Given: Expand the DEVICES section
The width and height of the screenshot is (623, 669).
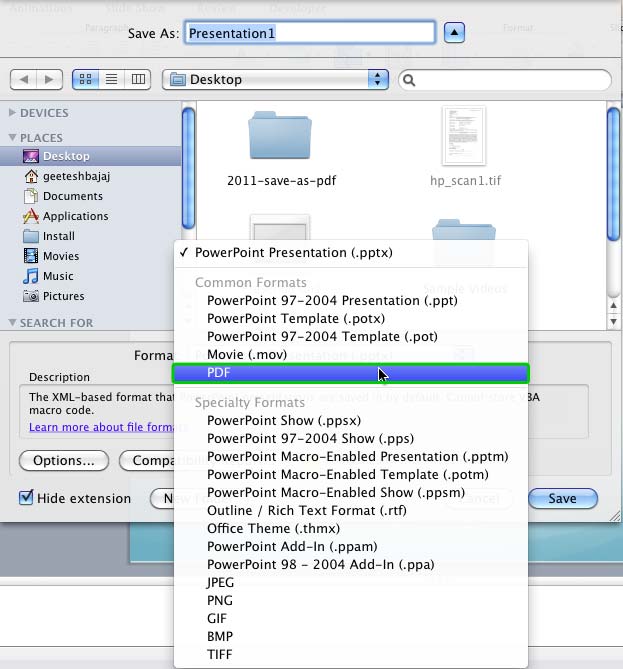Looking at the screenshot, I should 12,113.
